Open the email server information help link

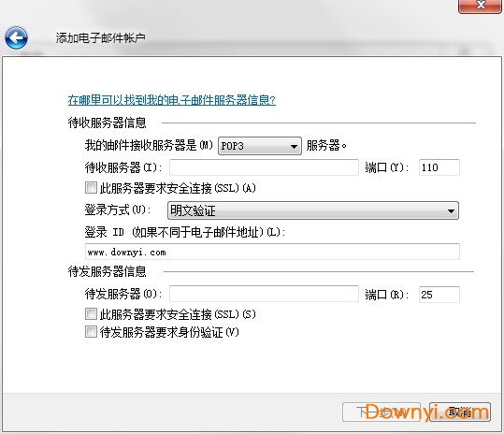click(x=172, y=100)
